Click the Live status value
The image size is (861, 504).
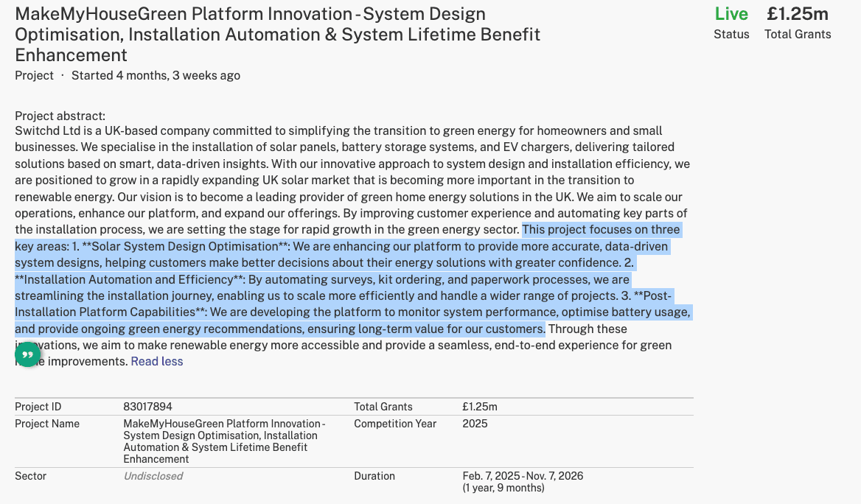(x=731, y=14)
